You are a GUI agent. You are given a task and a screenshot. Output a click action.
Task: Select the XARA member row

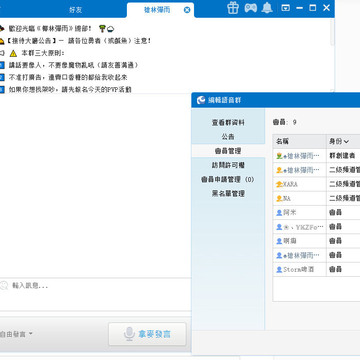point(316,184)
